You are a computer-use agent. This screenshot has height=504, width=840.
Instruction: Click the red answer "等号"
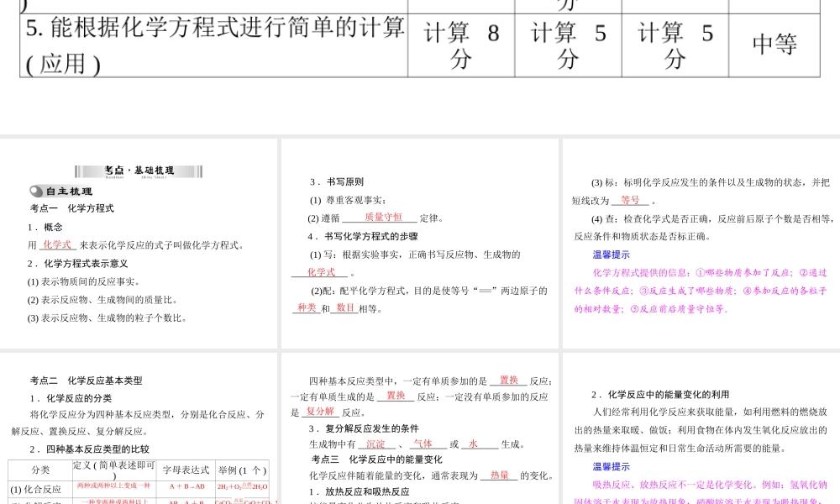coord(630,200)
